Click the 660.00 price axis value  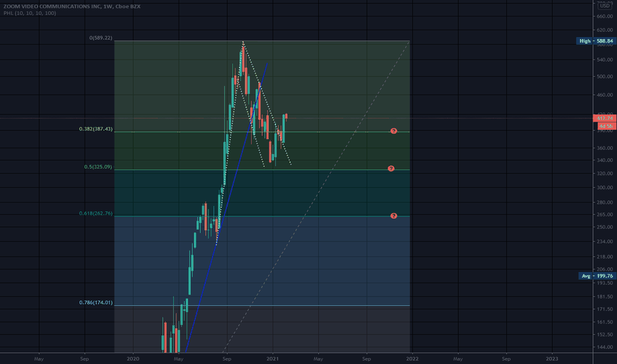click(605, 16)
